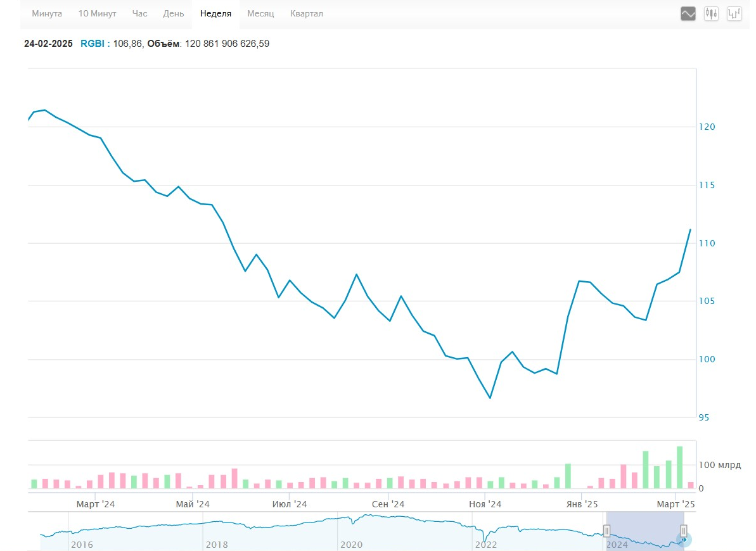The image size is (756, 551).
Task: Click the last point of the price line
Action: tap(690, 229)
